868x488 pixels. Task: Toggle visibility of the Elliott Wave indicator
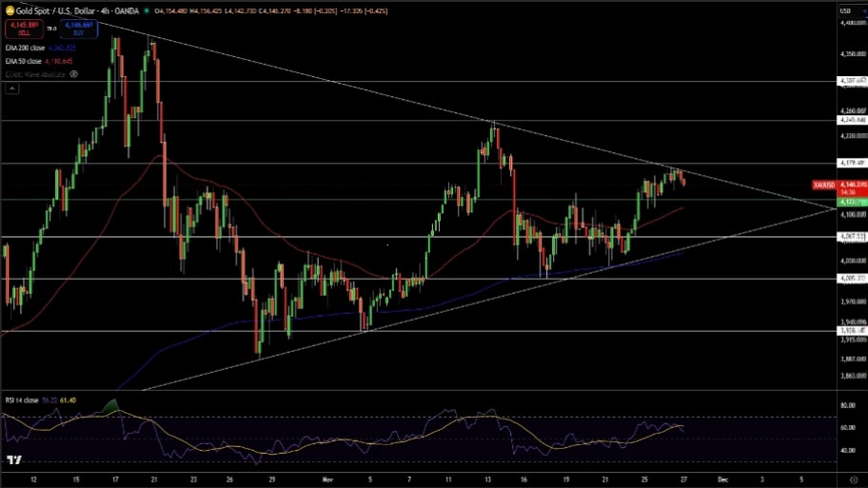(74, 72)
